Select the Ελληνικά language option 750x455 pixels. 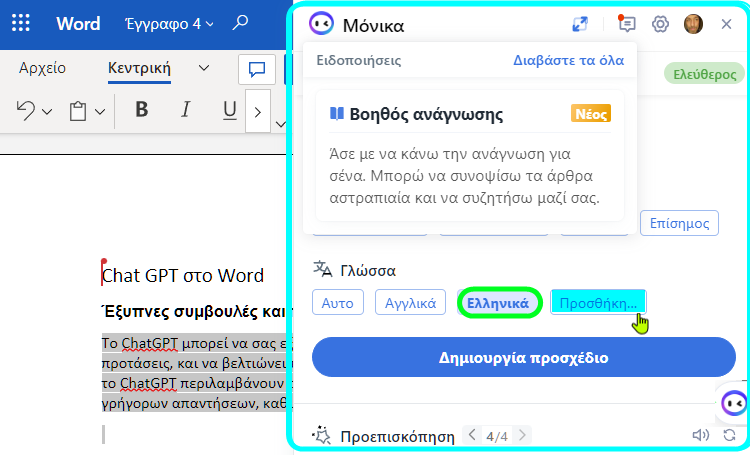tap(498, 303)
